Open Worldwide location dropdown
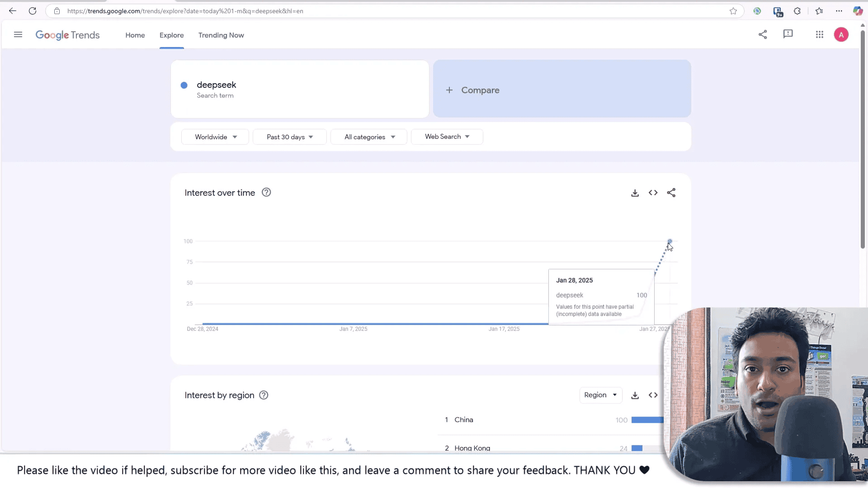Screen dimensions: 868x488 point(215,137)
